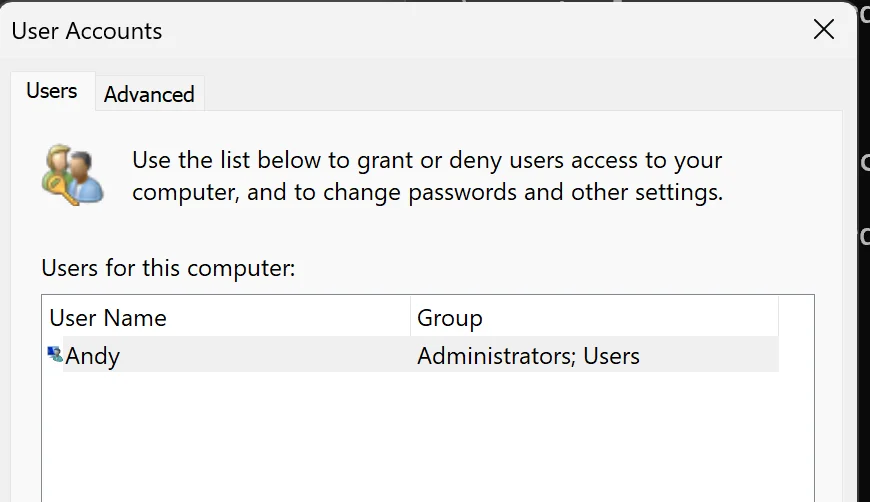Viewport: 870px width, 502px height.
Task: Click the User Accounts title bar text
Action: click(87, 31)
